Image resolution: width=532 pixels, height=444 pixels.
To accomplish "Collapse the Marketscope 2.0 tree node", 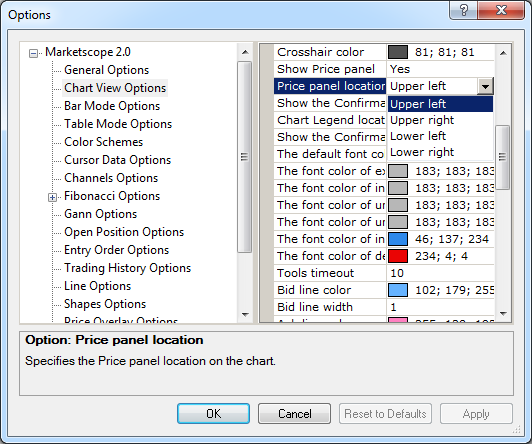I will click(x=33, y=53).
